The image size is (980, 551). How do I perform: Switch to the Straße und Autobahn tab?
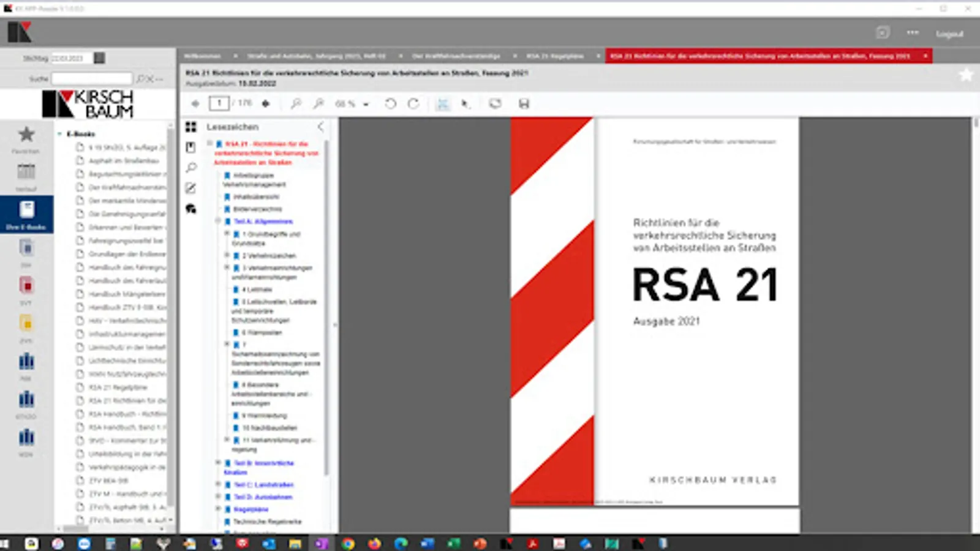(x=316, y=56)
